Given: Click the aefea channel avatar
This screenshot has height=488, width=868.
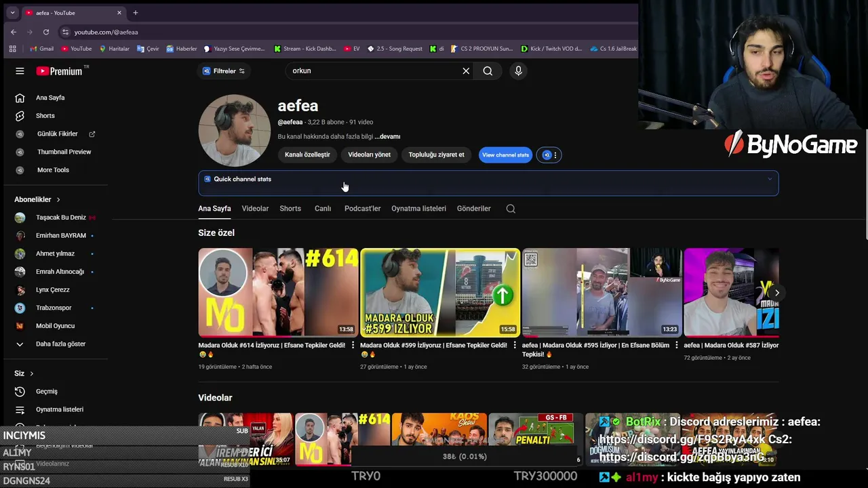Looking at the screenshot, I should click(234, 131).
